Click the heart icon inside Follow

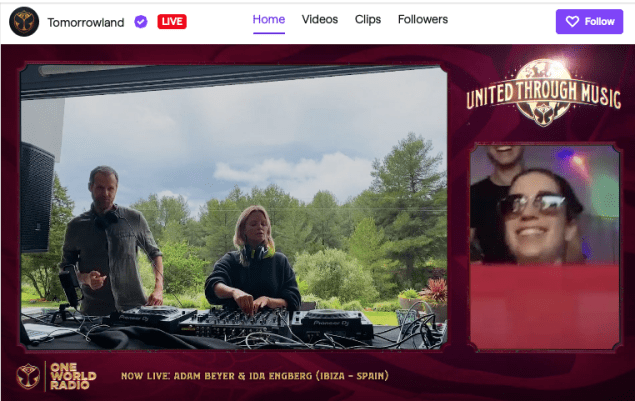pyautogui.click(x=572, y=21)
